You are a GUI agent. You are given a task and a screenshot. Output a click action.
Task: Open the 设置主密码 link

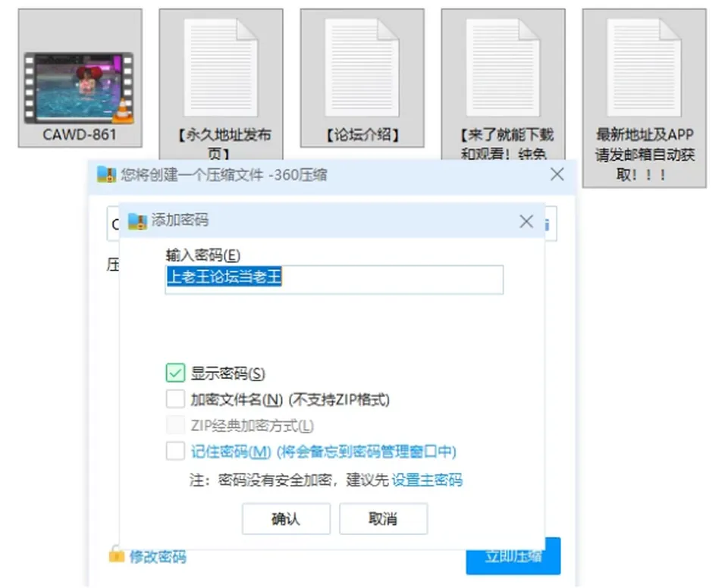tap(427, 480)
